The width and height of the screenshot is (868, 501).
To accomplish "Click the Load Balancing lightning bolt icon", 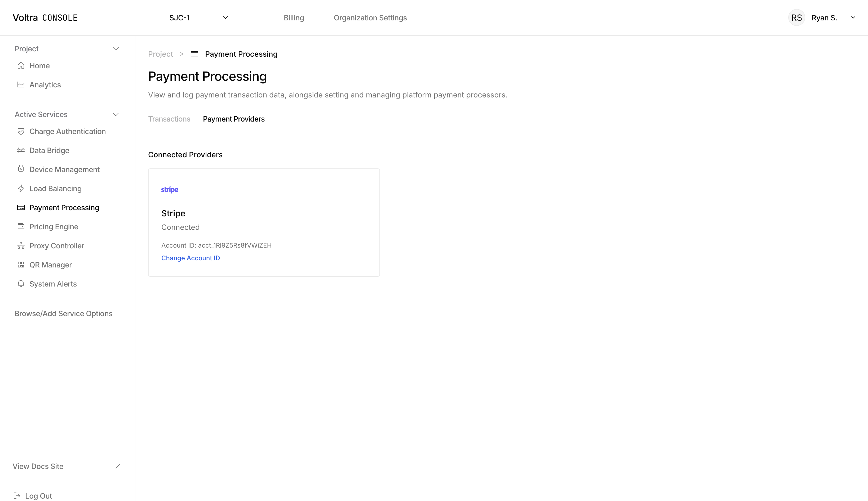I will (x=21, y=188).
